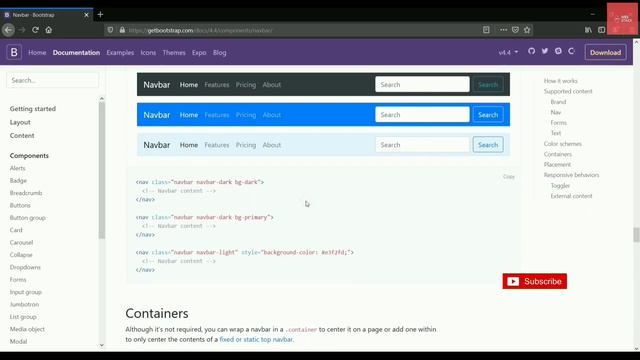The width and height of the screenshot is (640, 360).
Task: Open Expo in the top nav
Action: (199, 53)
